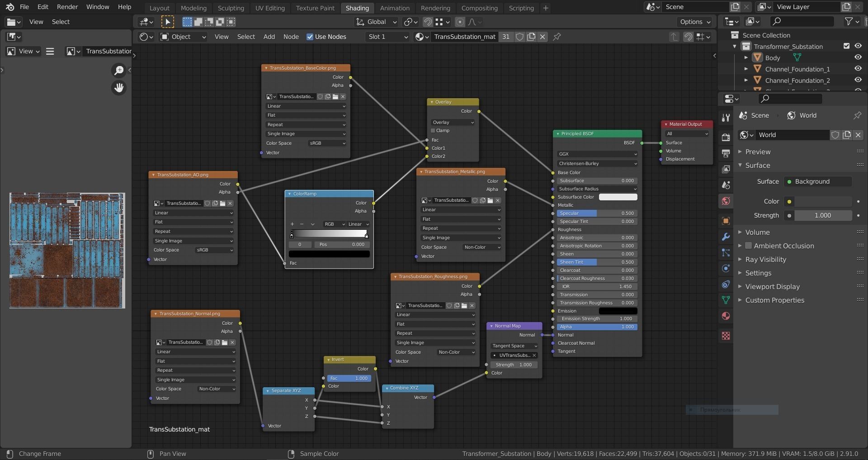
Task: Open the World properties tab
Action: click(x=726, y=201)
